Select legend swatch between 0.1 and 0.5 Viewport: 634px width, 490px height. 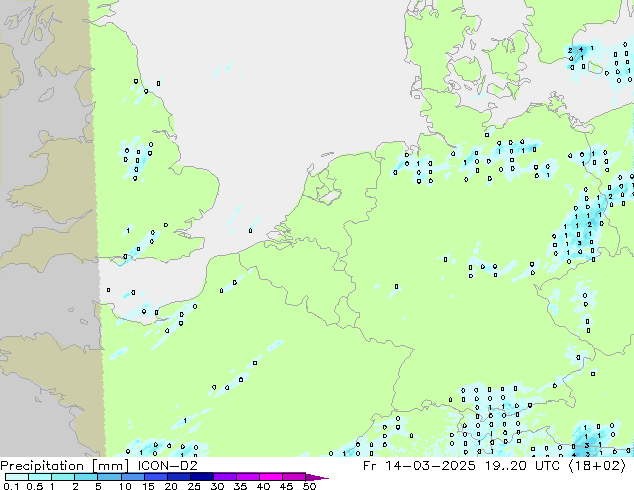pos(17,477)
